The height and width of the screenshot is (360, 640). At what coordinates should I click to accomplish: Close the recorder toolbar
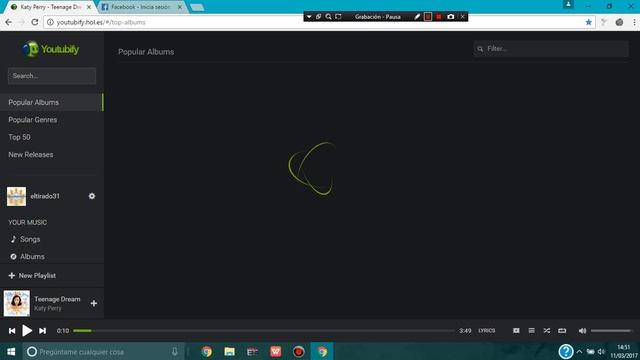pos(462,17)
